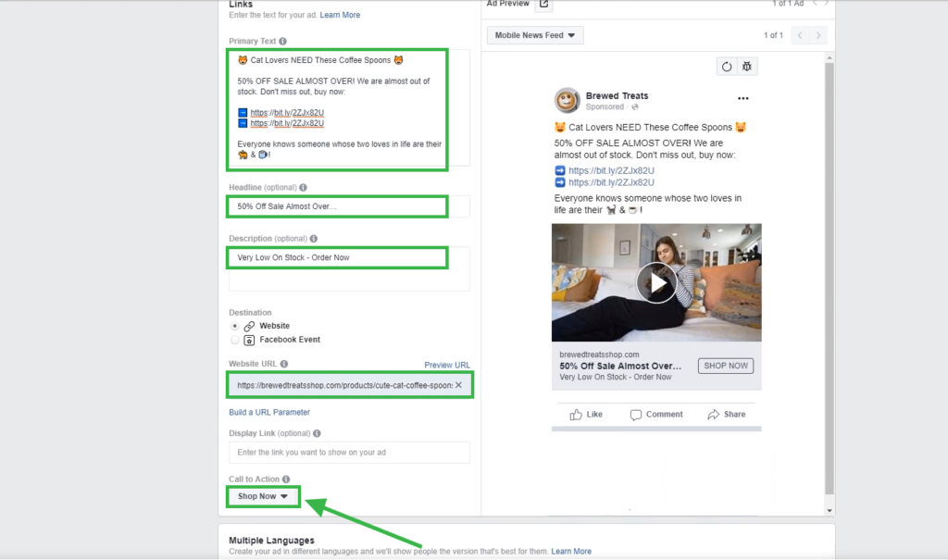Open the Shop Now call to action dropdown
Image resolution: width=948 pixels, height=560 pixels.
click(263, 496)
